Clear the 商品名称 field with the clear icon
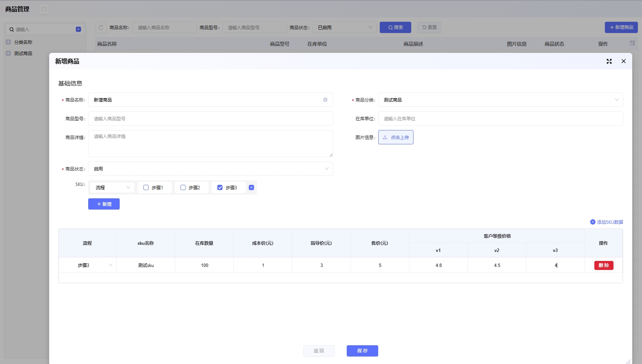The height and width of the screenshot is (364, 642). click(x=325, y=100)
